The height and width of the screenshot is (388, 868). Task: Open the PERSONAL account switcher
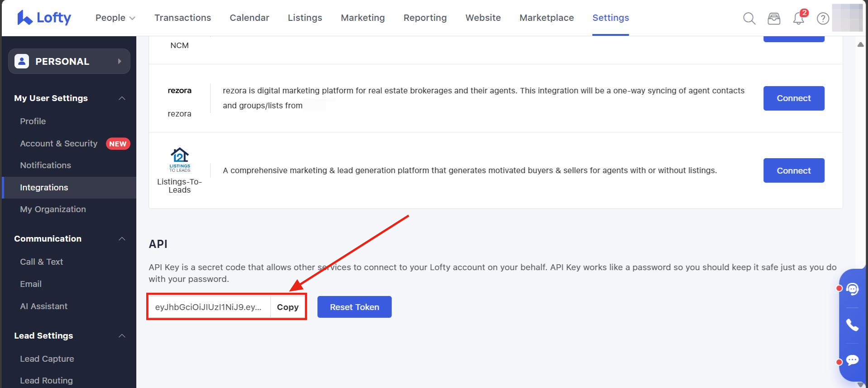pyautogui.click(x=69, y=61)
